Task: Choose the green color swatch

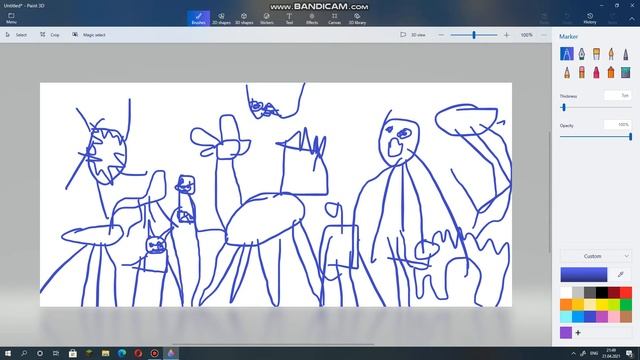Action: (626, 304)
